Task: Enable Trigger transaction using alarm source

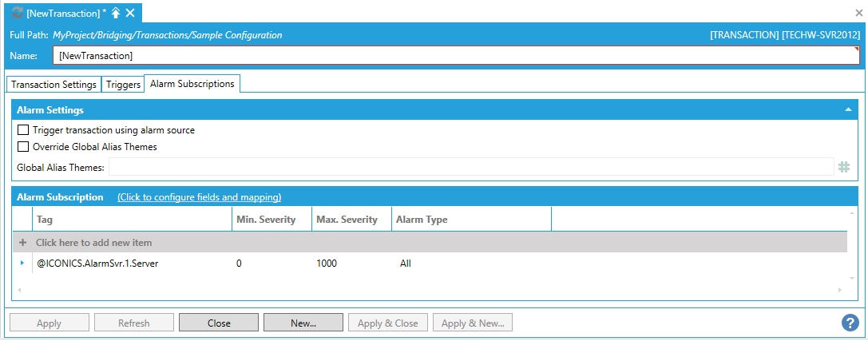Action: point(23,130)
